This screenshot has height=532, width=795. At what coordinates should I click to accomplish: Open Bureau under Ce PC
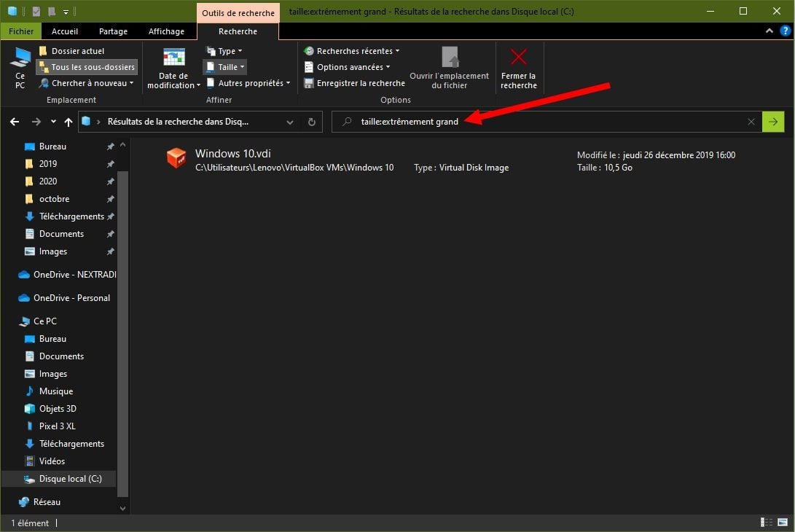(x=52, y=339)
